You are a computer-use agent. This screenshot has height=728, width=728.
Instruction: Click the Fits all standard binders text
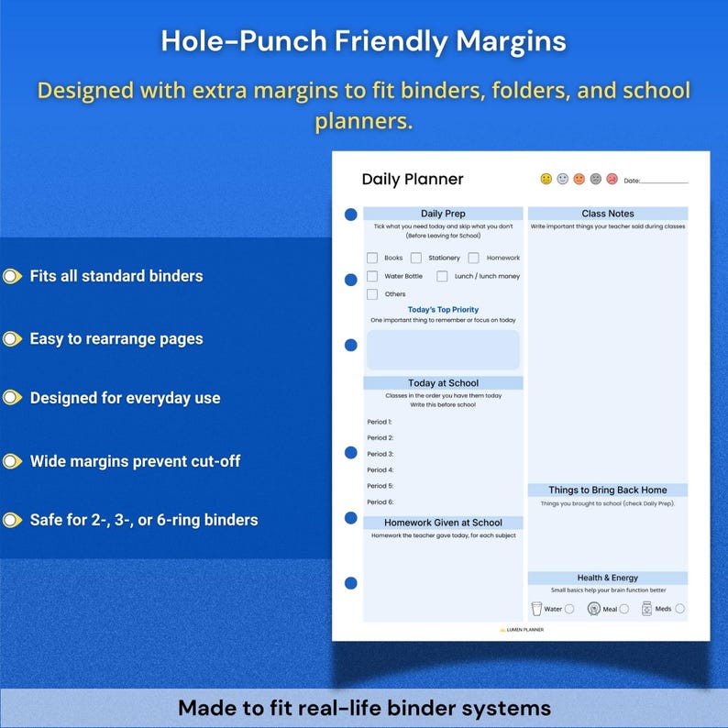[116, 276]
